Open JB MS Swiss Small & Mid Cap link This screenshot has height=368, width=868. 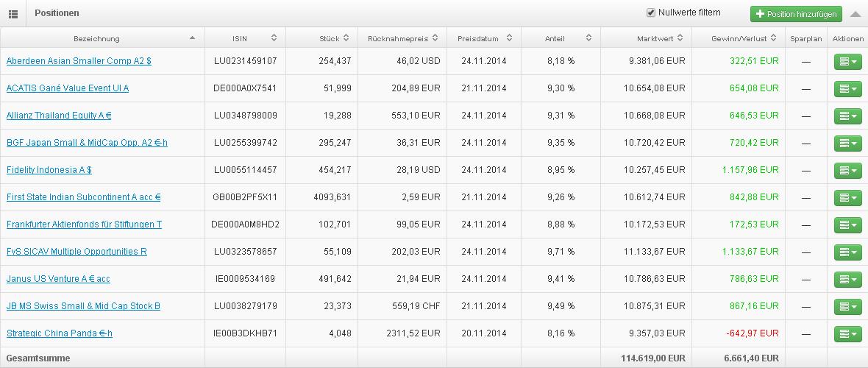click(x=84, y=305)
